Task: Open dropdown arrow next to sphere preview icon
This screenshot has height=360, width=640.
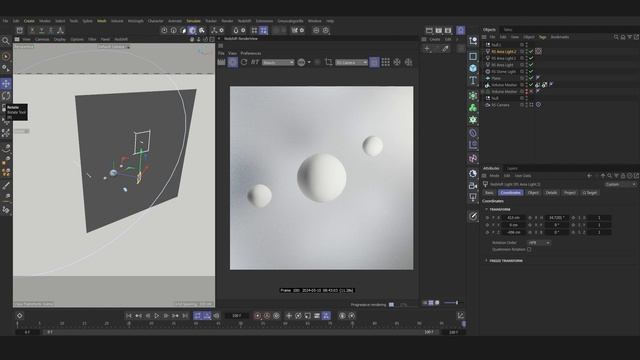Action: pos(309,62)
